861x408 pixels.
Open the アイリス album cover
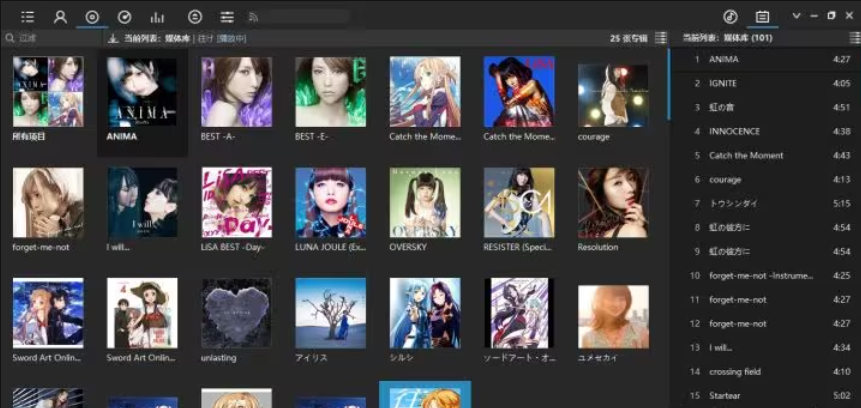[331, 313]
